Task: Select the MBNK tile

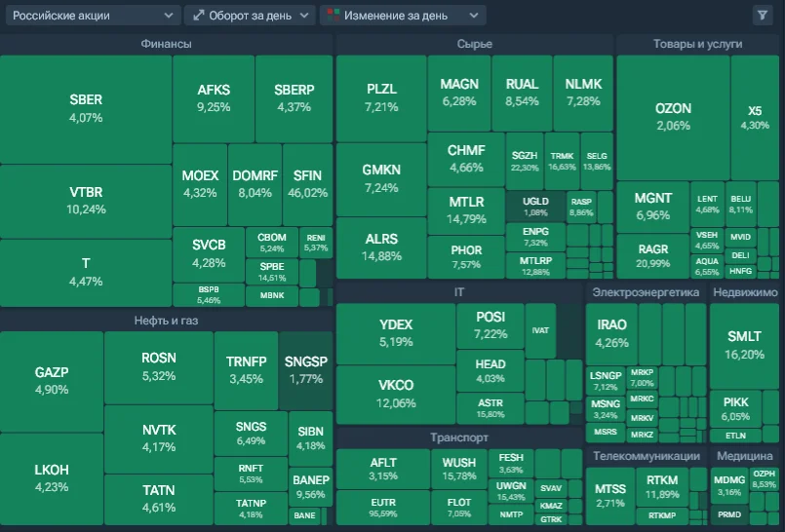Action: [x=272, y=296]
